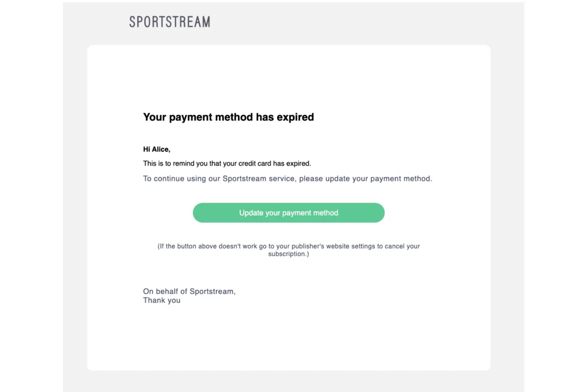
Task: Click the parenthetical fallback note below the button
Action: point(288,250)
